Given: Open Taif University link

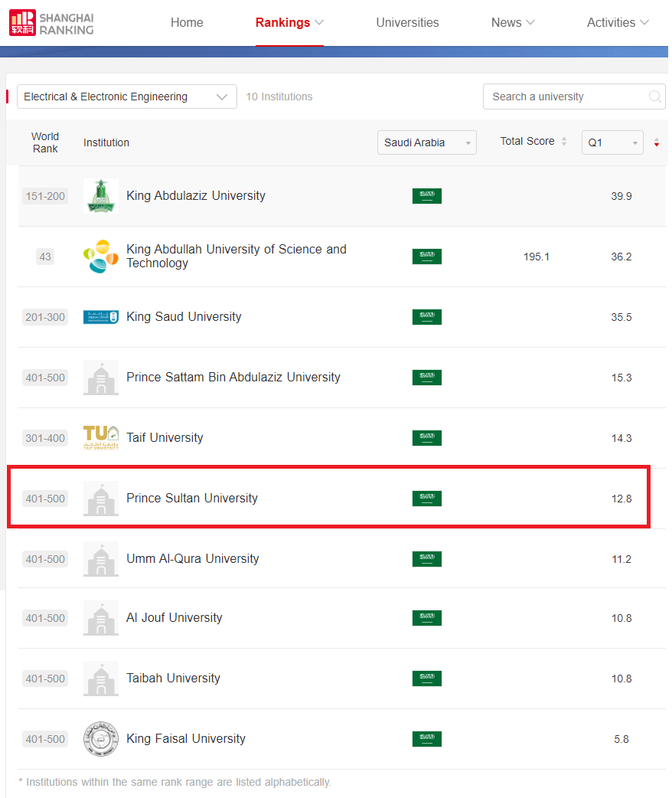Looking at the screenshot, I should 165,438.
